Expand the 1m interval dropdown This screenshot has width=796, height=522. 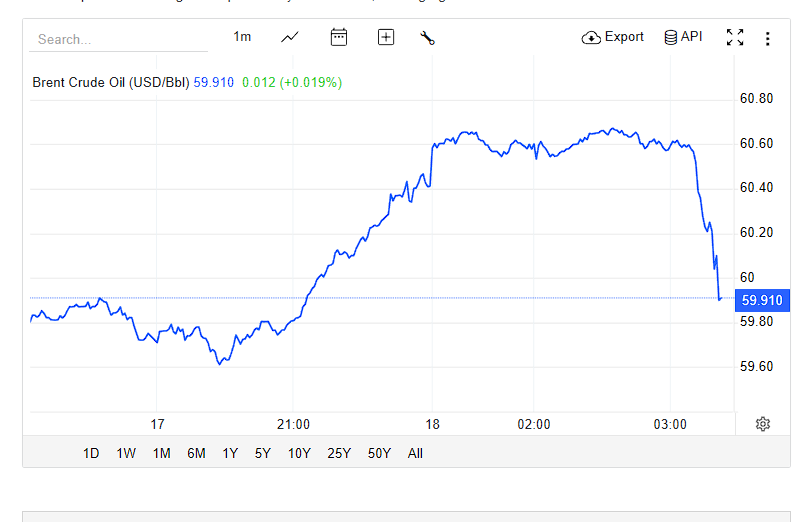coord(242,37)
